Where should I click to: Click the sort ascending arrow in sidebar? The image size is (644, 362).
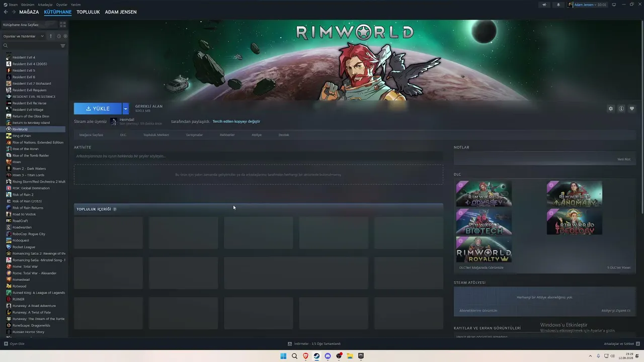(51, 36)
